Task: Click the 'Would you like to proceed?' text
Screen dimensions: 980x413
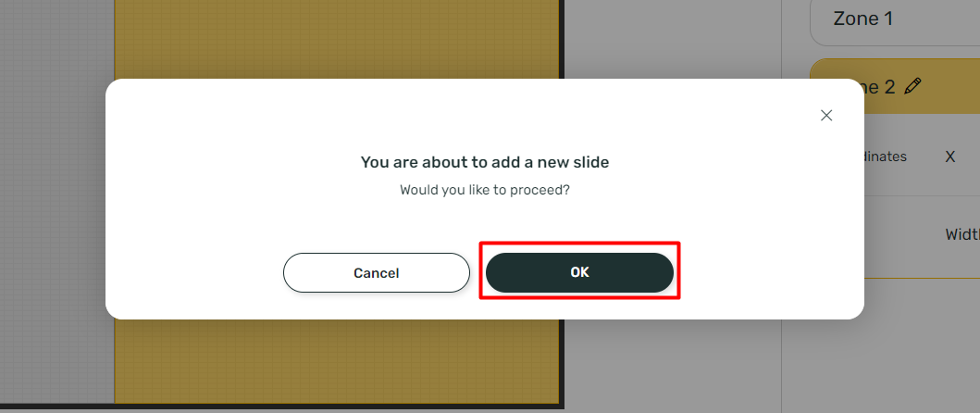Action: pos(485,190)
